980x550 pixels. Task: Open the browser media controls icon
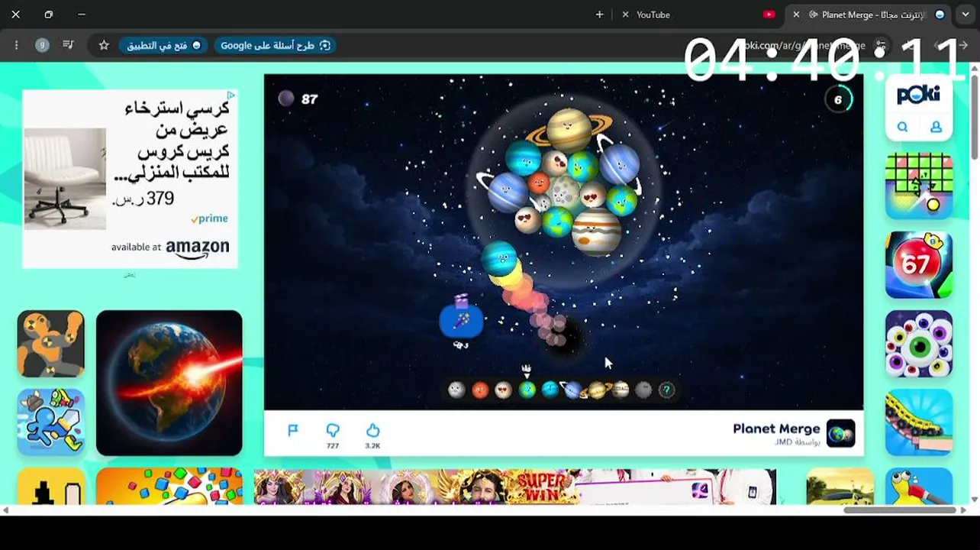(x=68, y=45)
